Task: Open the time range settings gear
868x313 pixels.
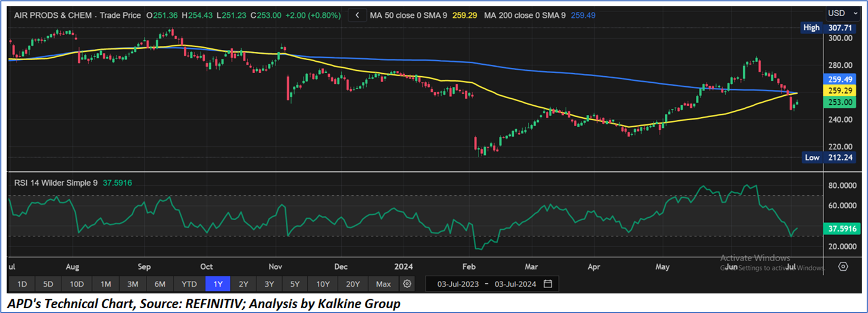Action: (407, 284)
